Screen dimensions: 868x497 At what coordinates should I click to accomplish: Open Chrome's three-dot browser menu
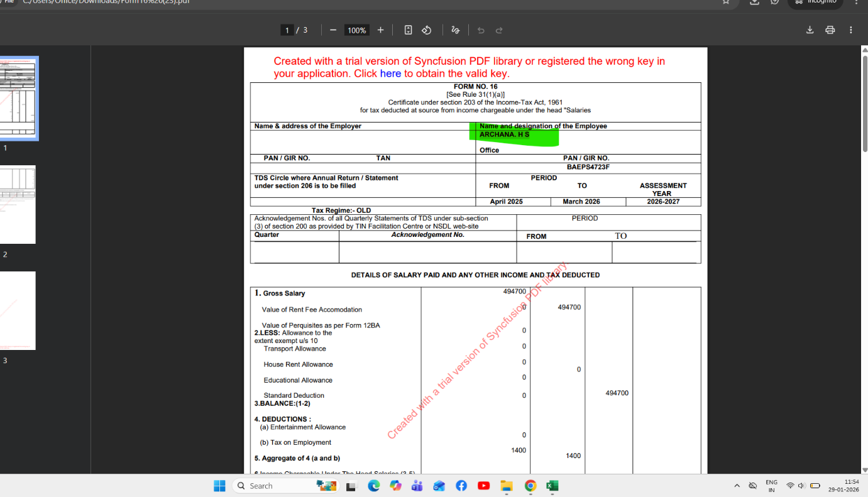pos(856,3)
